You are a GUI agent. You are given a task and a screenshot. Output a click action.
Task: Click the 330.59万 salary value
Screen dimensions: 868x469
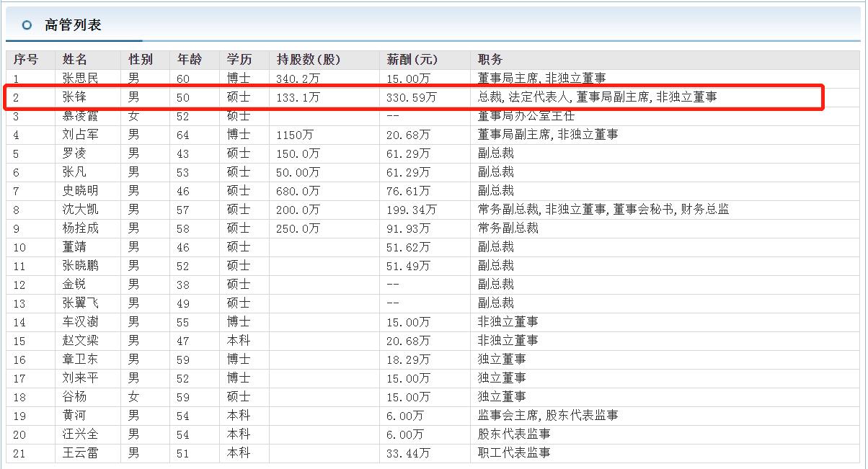(x=411, y=97)
